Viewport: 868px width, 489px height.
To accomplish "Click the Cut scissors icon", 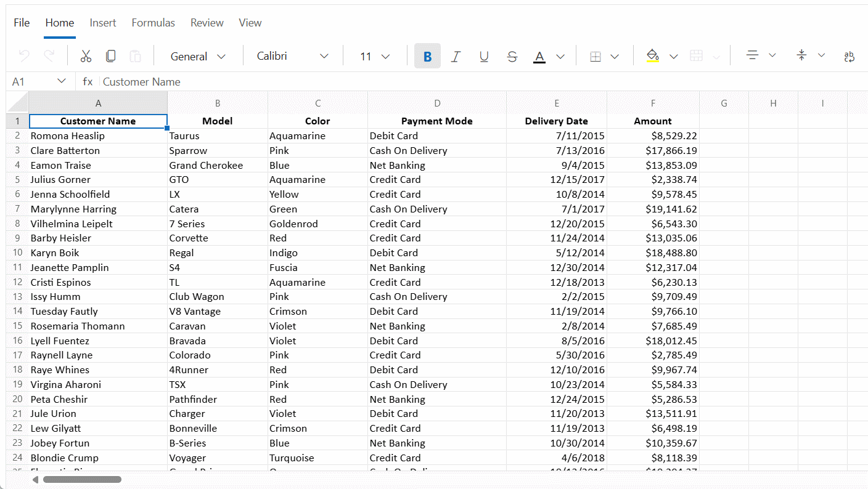I will tap(86, 56).
